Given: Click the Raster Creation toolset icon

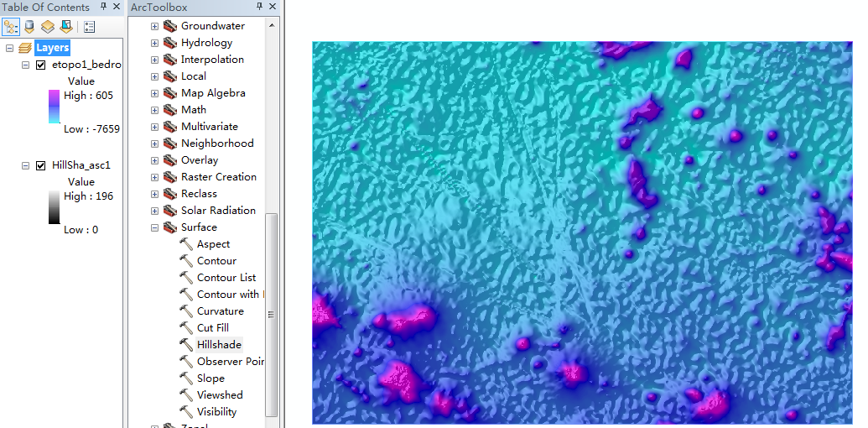Looking at the screenshot, I should [170, 177].
